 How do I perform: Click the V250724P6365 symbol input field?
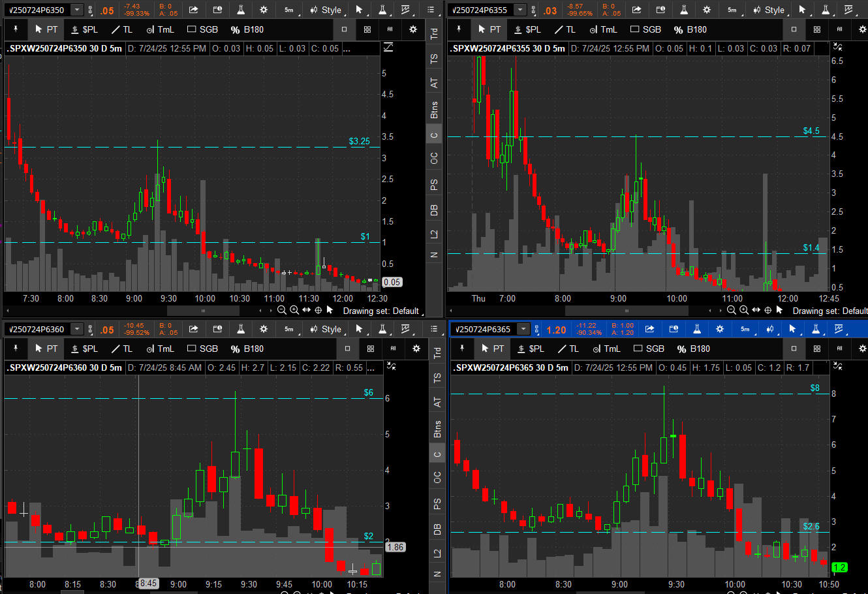(484, 329)
